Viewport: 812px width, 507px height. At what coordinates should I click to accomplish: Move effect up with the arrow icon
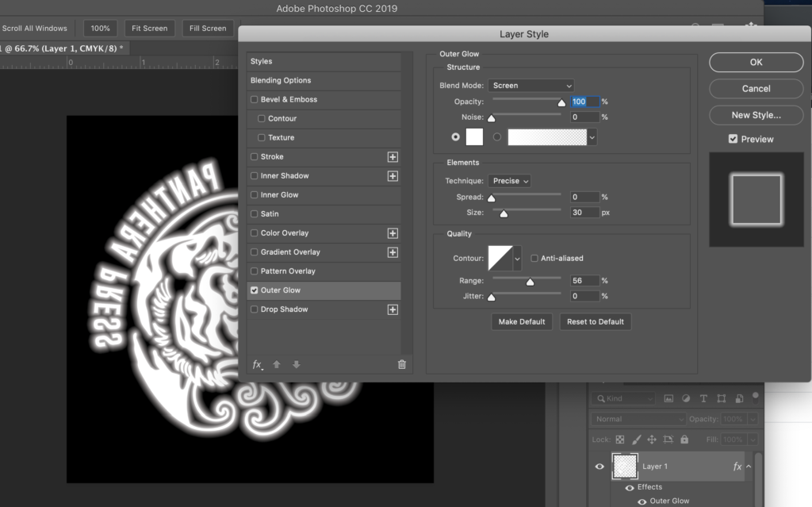click(277, 364)
